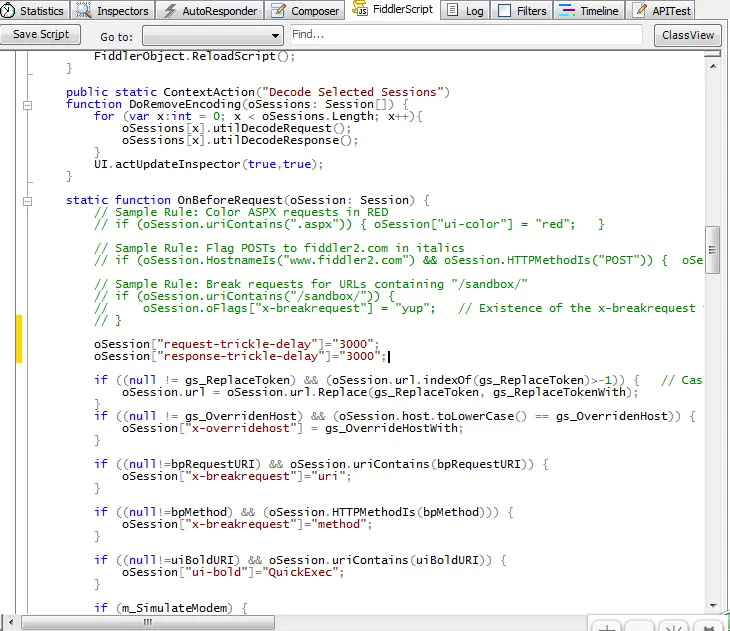Click the splitter handle above scrollbar
Image resolution: width=730 pixels, height=631 pixels.
(x=712, y=54)
